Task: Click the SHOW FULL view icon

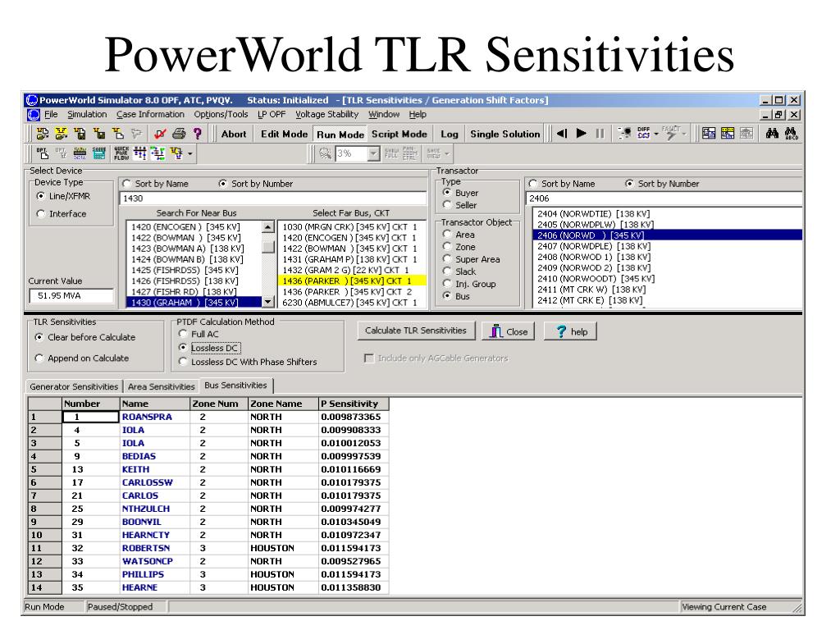Action: tap(391, 153)
